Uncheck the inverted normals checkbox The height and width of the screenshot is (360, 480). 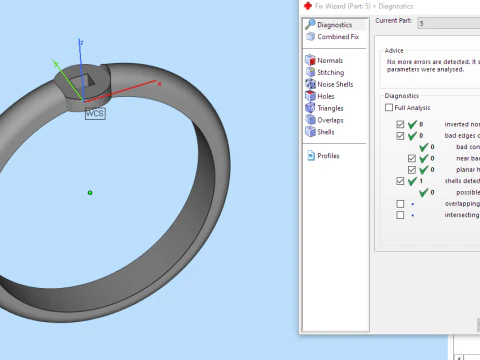400,124
